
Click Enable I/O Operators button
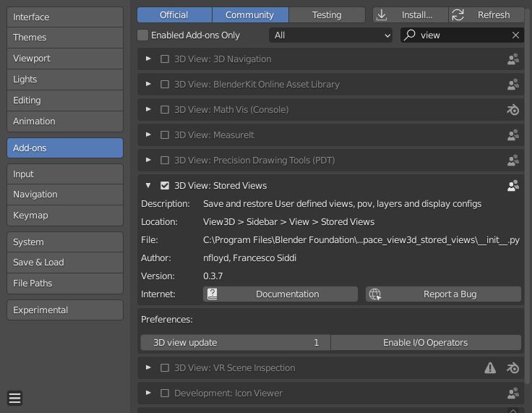point(426,343)
